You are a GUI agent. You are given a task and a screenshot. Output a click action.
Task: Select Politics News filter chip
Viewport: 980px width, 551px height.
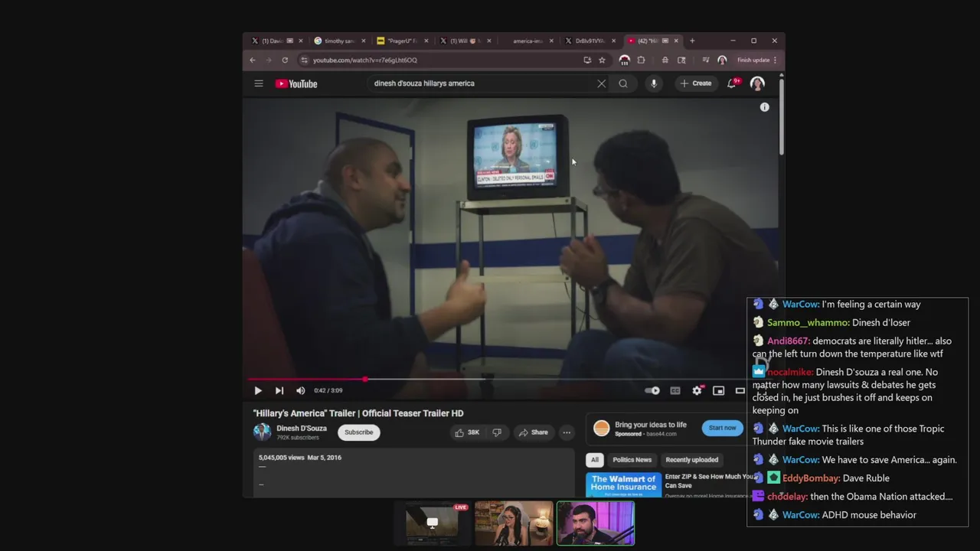tap(632, 460)
